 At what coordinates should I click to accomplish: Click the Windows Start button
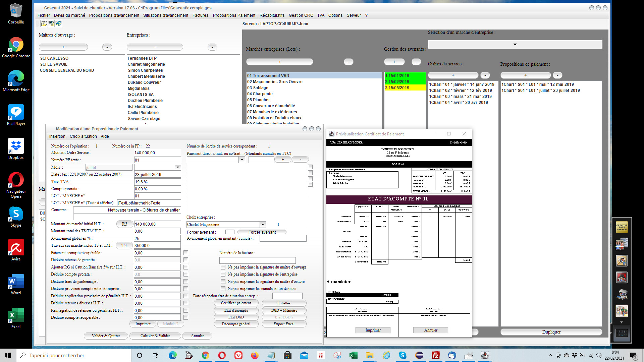tap(8, 355)
